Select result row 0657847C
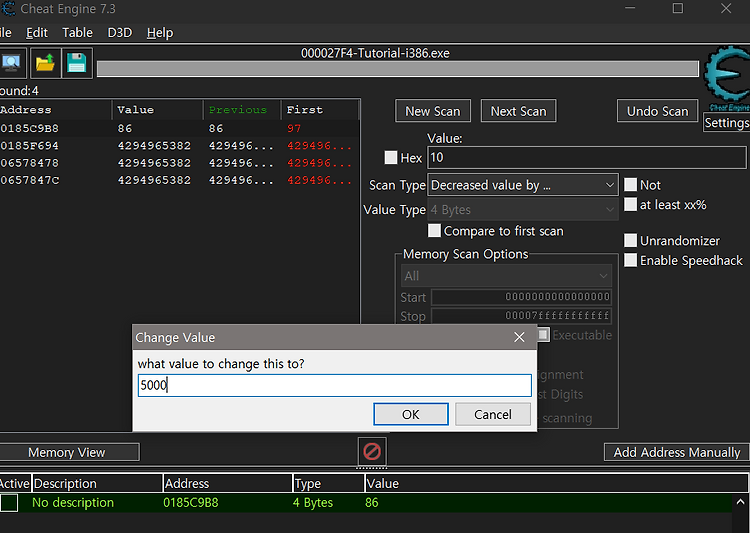 (x=179, y=180)
